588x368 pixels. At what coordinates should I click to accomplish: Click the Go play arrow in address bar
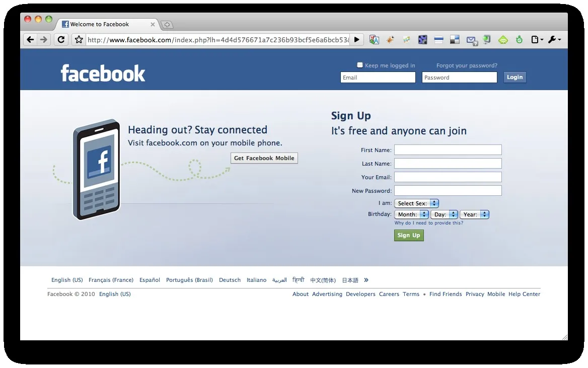click(x=357, y=39)
